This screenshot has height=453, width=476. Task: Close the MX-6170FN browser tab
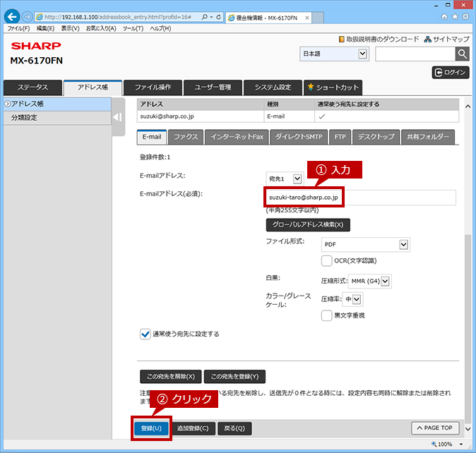[307, 18]
